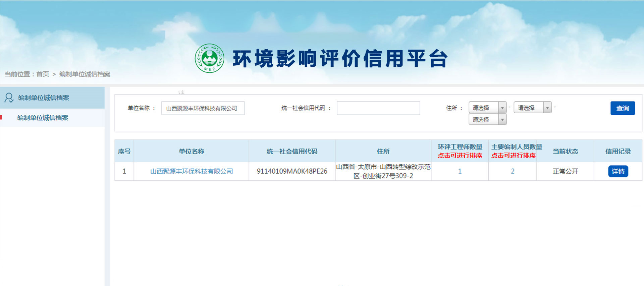Image resolution: width=644 pixels, height=286 pixels.
Task: Sort by 环评工程师数量 column header
Action: tap(460, 151)
